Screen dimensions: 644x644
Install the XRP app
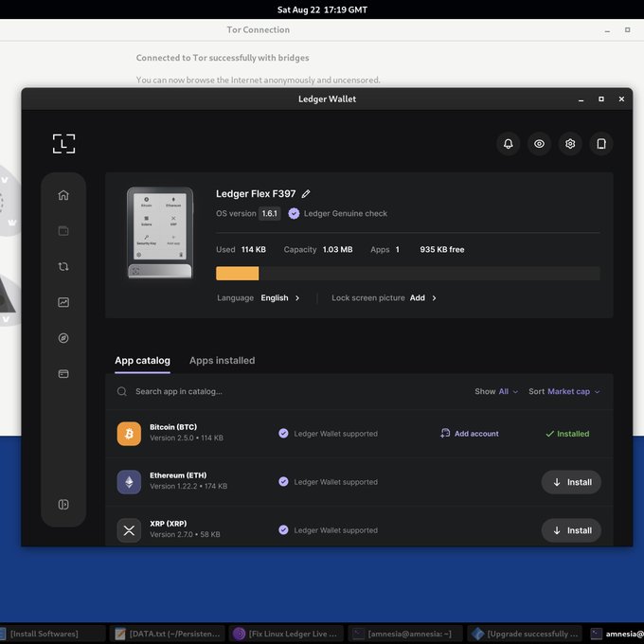click(571, 530)
